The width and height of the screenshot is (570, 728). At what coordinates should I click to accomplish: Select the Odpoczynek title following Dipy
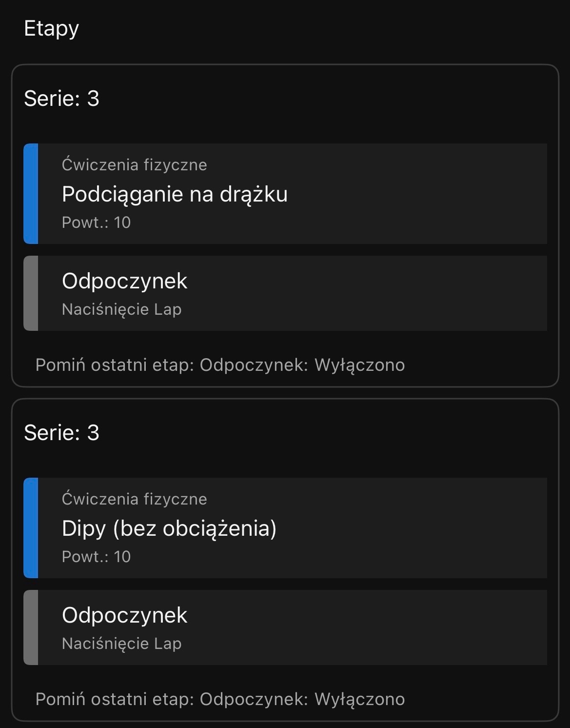point(124,615)
